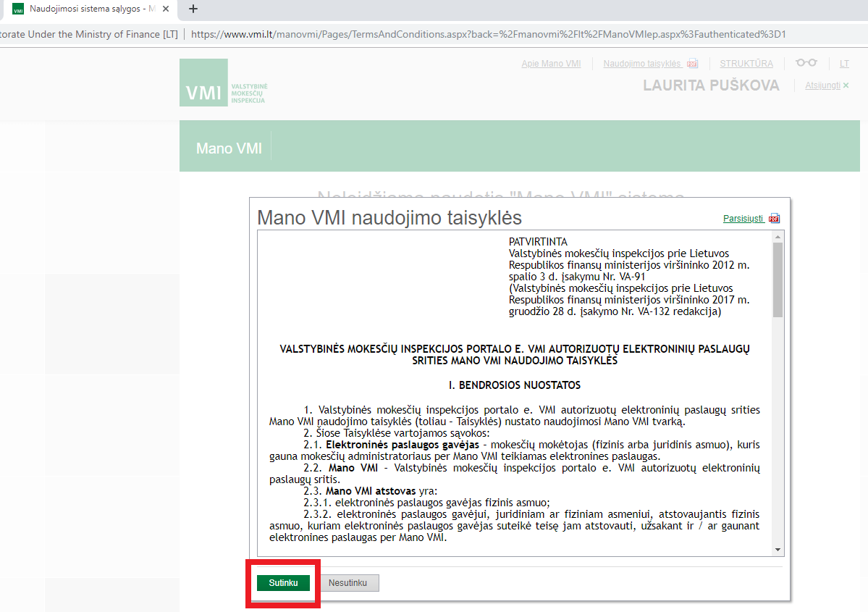Viewport: 868px width, 612px height.
Task: Click the site identity label Ministry of Finance [LT]
Action: click(89, 34)
